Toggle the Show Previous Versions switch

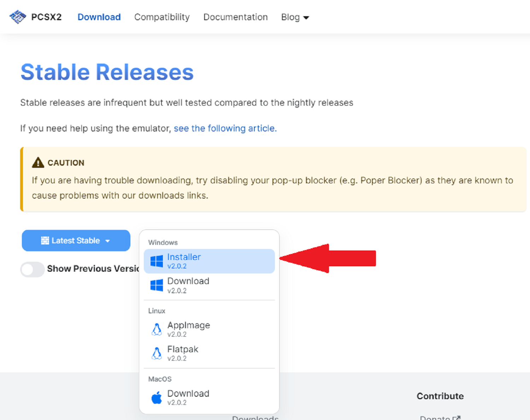click(x=32, y=269)
